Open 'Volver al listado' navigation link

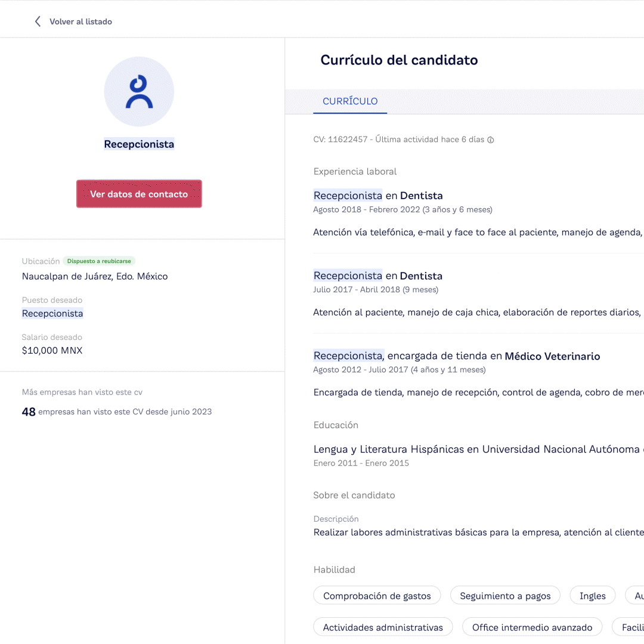point(80,21)
